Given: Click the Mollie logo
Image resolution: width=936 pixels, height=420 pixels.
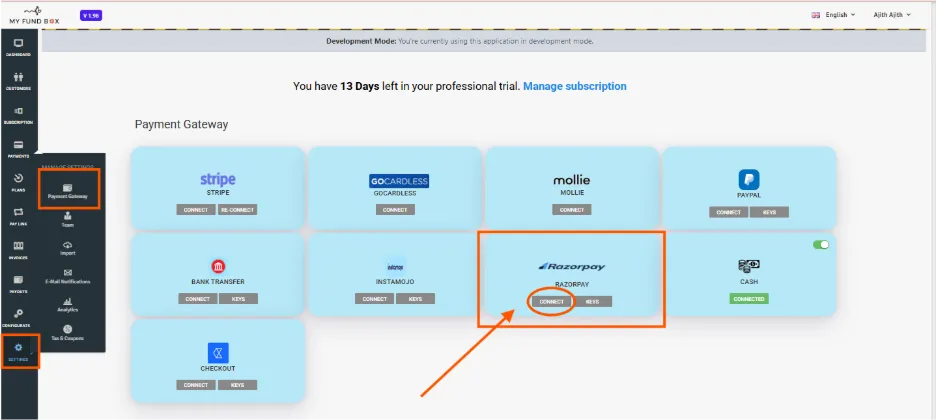Looking at the screenshot, I should coord(572,180).
